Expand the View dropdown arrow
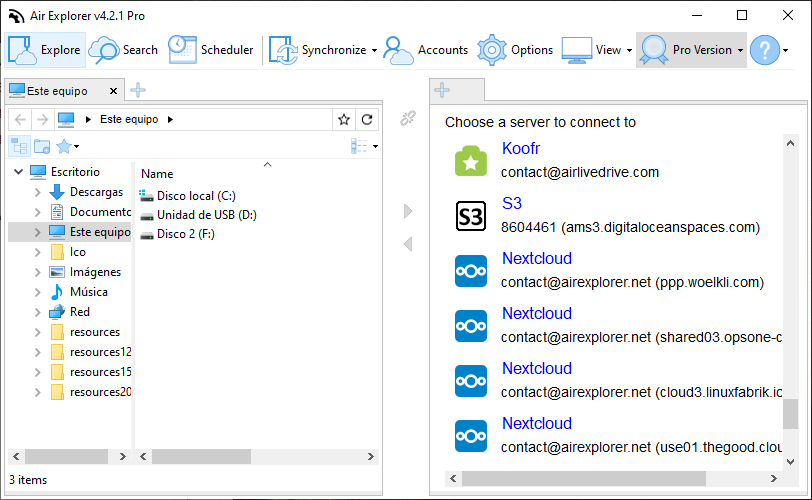The width and height of the screenshot is (812, 500). (629, 50)
